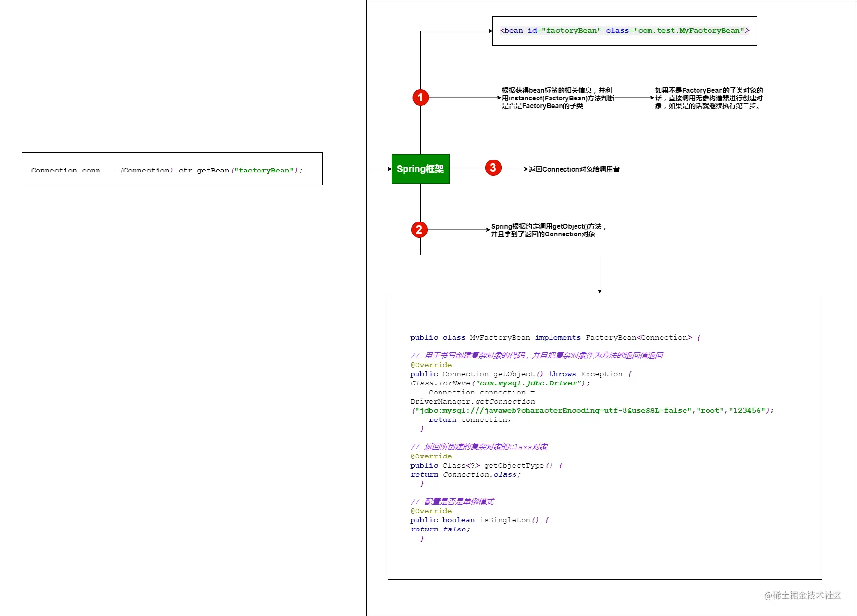This screenshot has height=616, width=857.
Task: Select the text about non-FactoryBean subclass handling
Action: point(709,98)
